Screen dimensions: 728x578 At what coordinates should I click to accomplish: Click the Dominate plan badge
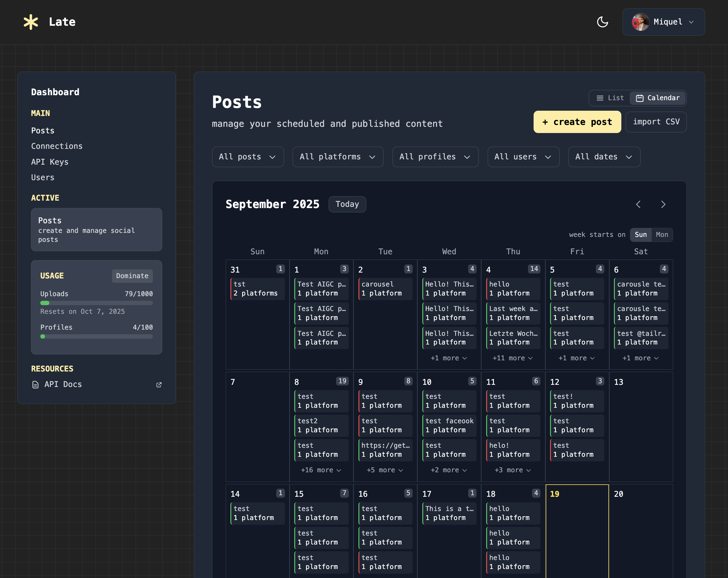coord(132,276)
